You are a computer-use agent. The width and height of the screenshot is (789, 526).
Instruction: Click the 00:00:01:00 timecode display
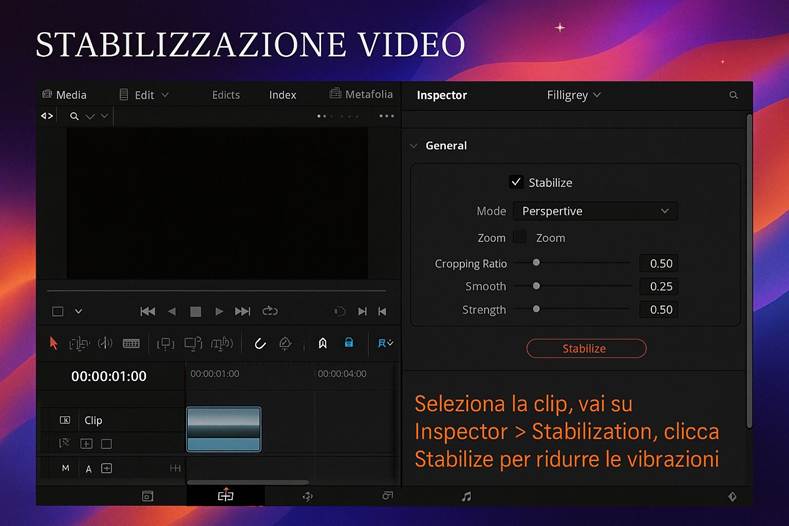pyautogui.click(x=109, y=376)
